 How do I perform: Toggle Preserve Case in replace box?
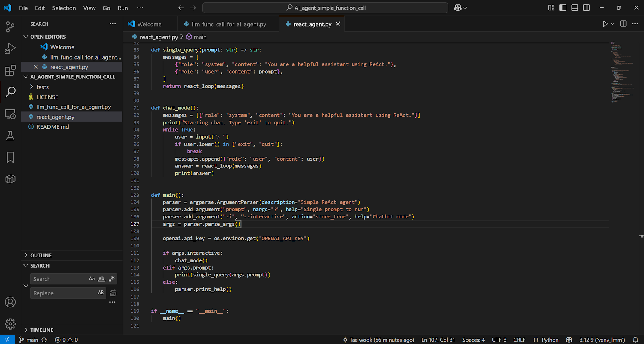coord(101,293)
